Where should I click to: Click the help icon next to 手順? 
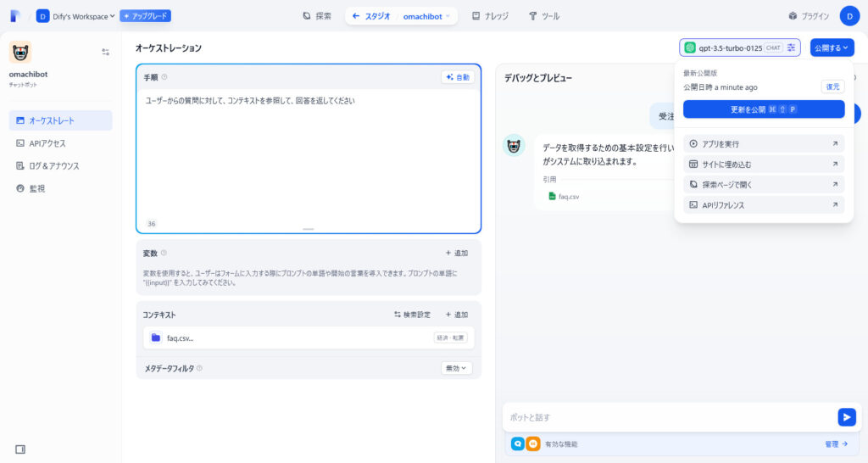click(x=164, y=77)
